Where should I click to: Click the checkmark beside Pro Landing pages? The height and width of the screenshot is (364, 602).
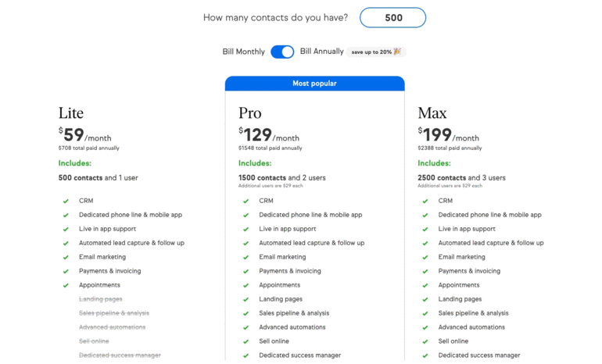click(245, 300)
